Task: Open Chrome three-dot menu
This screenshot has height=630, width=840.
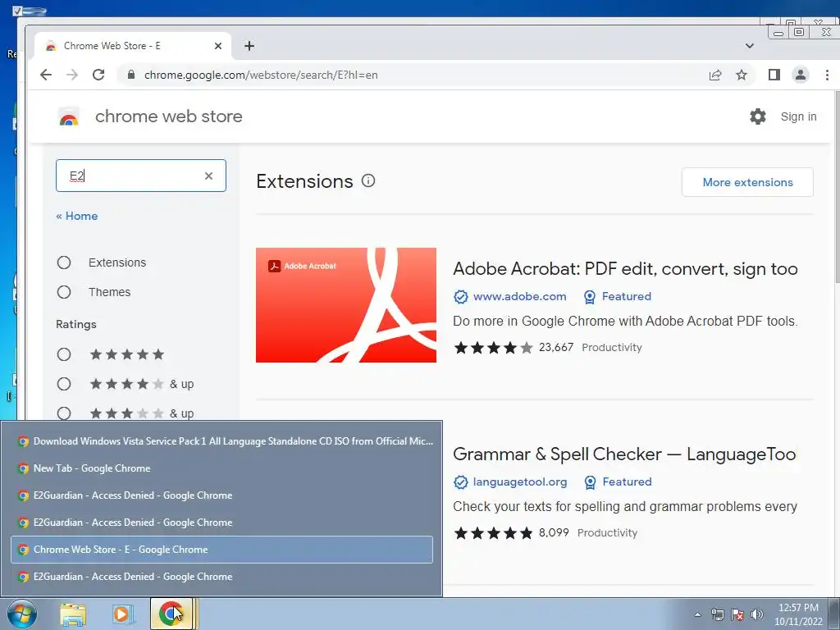Action: [x=827, y=75]
